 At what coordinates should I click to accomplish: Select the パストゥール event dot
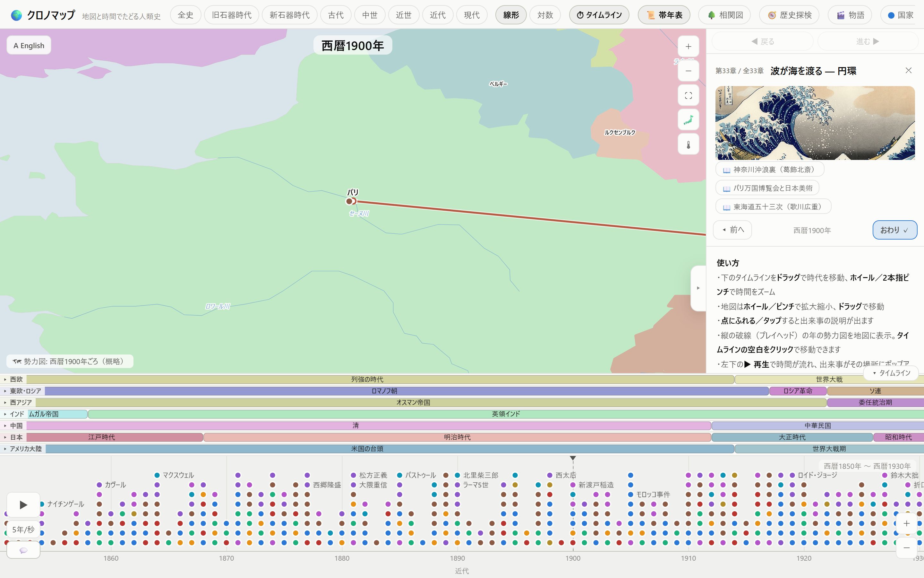(x=400, y=475)
